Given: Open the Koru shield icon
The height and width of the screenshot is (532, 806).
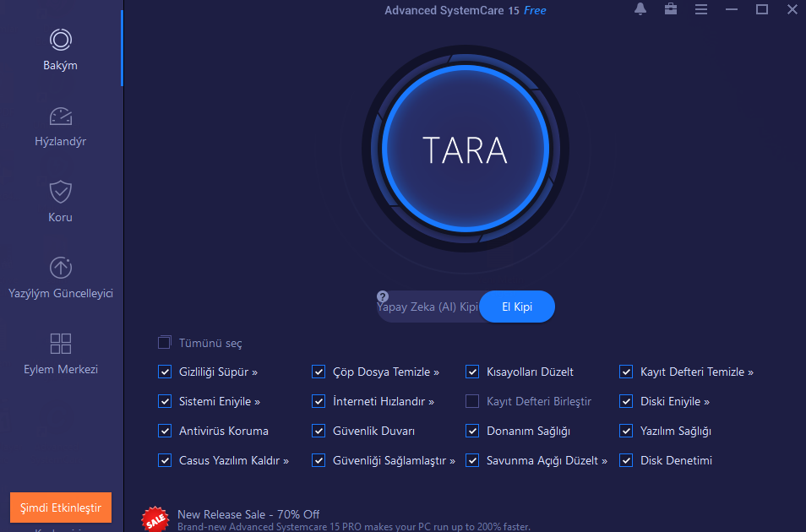Looking at the screenshot, I should 61,193.
